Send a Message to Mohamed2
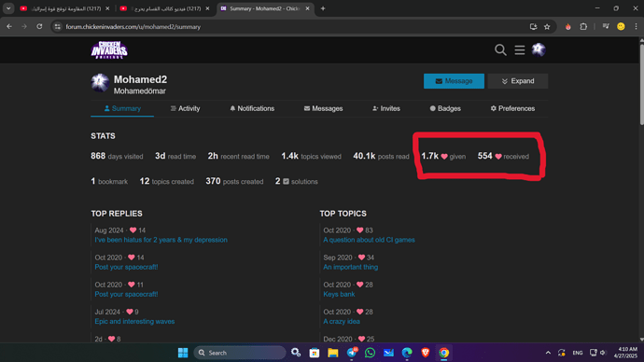The width and height of the screenshot is (644, 362). [454, 81]
